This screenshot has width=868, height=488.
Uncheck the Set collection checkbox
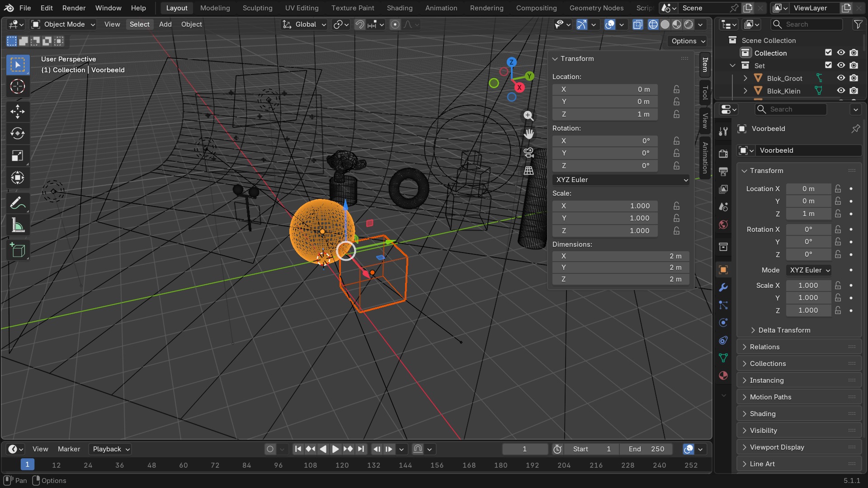pos(828,66)
